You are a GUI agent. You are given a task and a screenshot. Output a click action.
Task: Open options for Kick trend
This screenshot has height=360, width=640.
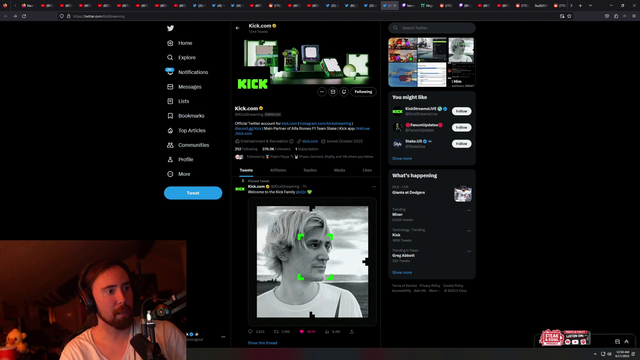(469, 231)
